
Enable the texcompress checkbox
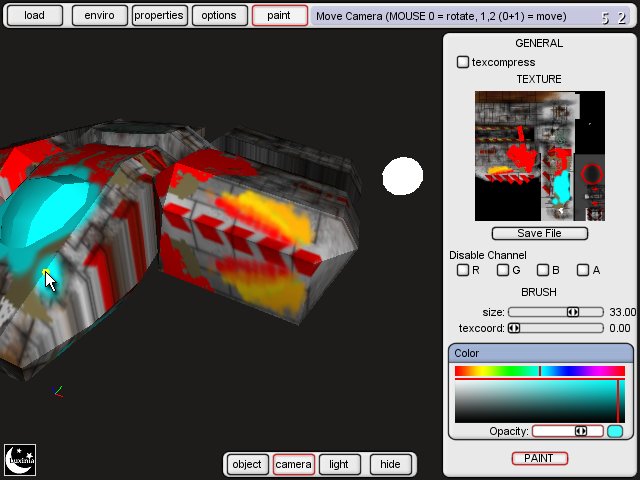[x=463, y=62]
